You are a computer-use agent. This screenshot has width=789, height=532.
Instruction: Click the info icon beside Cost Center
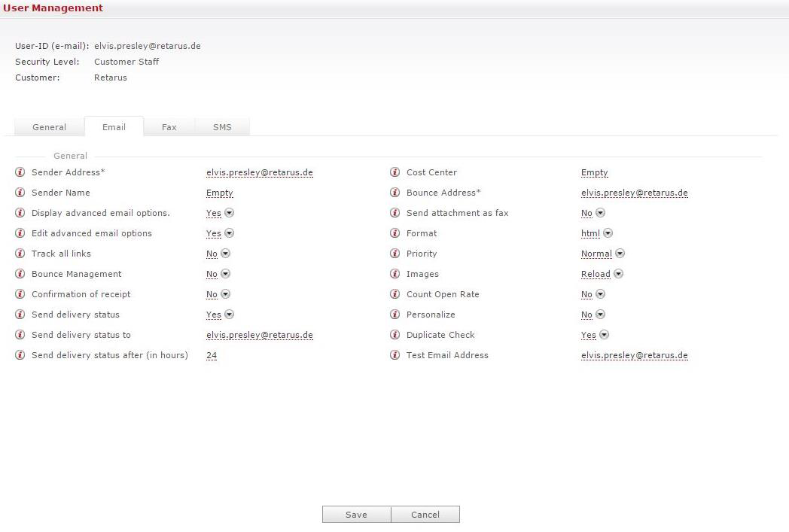click(x=395, y=172)
